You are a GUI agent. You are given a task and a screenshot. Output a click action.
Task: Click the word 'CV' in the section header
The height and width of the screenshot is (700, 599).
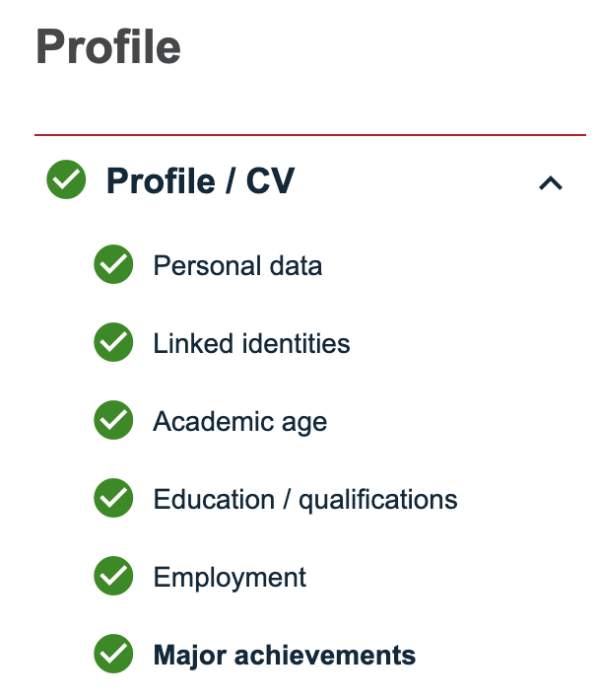(x=269, y=181)
